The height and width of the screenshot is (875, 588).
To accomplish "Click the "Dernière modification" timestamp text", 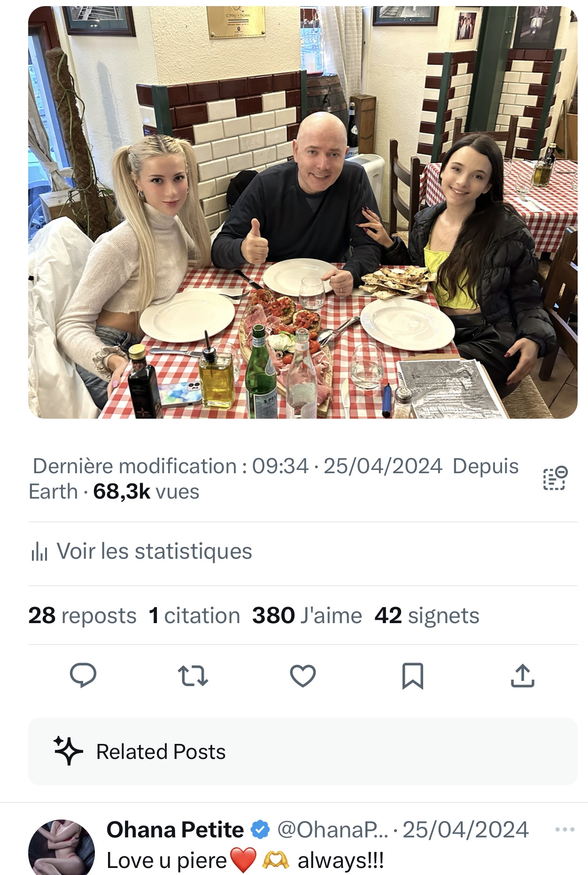I will click(237, 467).
